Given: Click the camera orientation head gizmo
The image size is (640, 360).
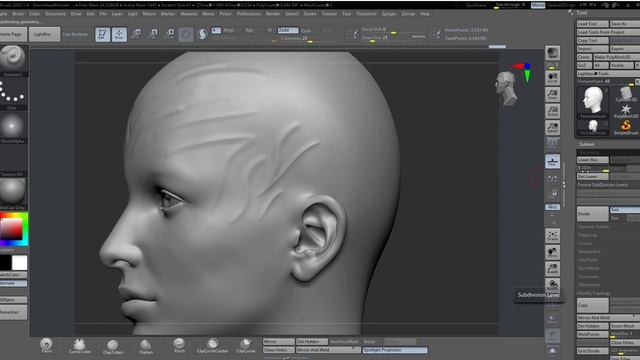Looking at the screenshot, I should (x=507, y=88).
